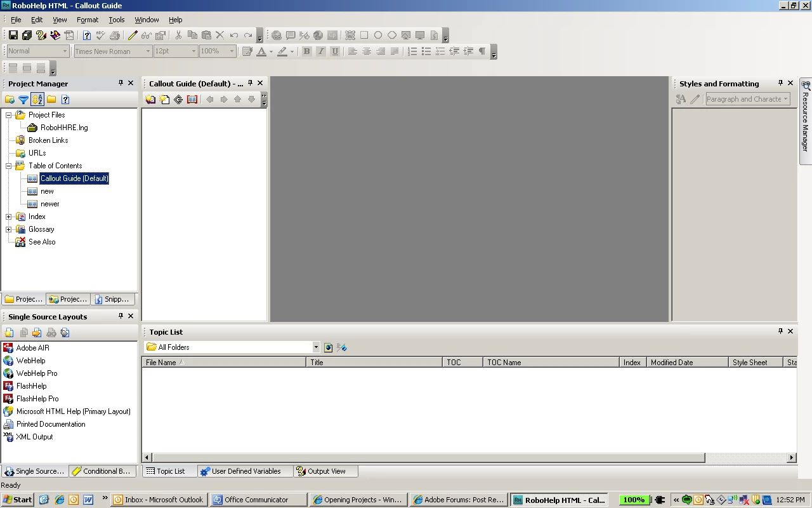The width and height of the screenshot is (812, 508).
Task: Click the red book TOC icon
Action: tap(192, 100)
